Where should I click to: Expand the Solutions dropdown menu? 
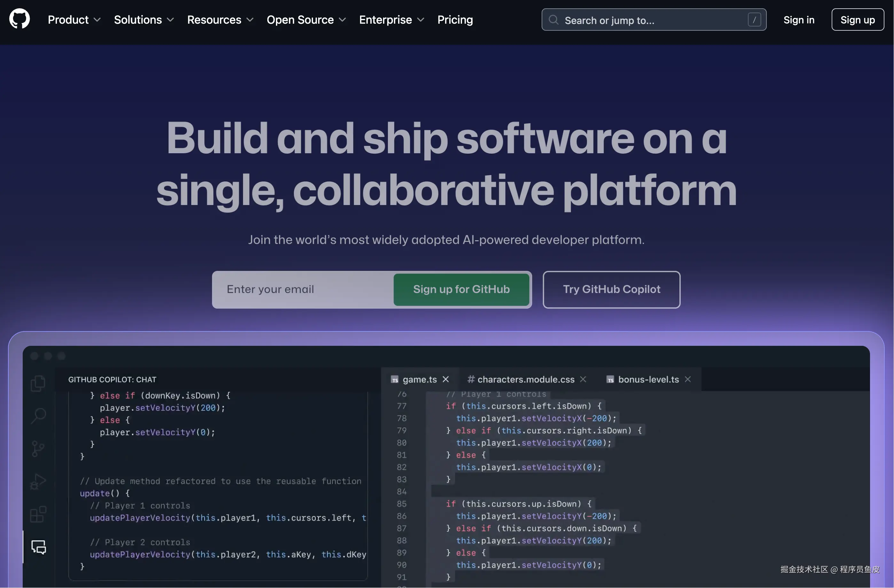click(144, 20)
